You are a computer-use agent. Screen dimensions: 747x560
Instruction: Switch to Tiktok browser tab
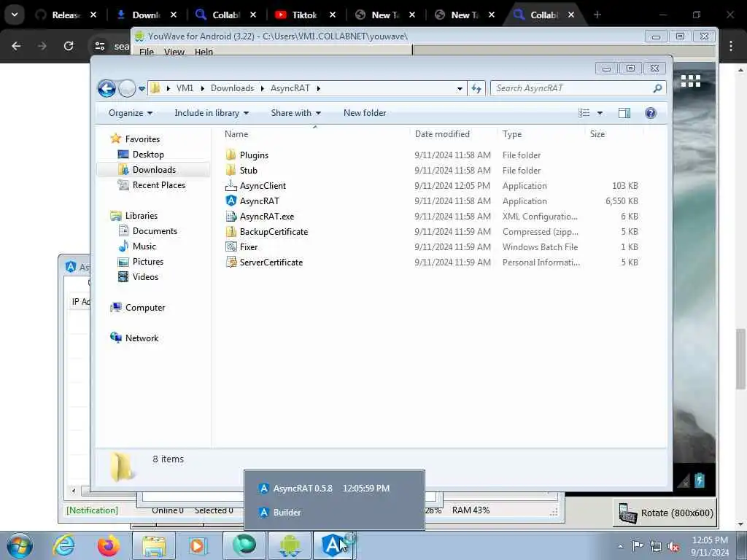(x=304, y=15)
